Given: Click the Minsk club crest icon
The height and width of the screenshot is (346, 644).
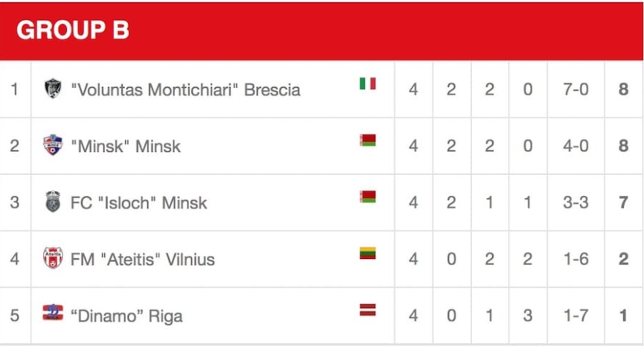Looking at the screenshot, I should pos(53,145).
